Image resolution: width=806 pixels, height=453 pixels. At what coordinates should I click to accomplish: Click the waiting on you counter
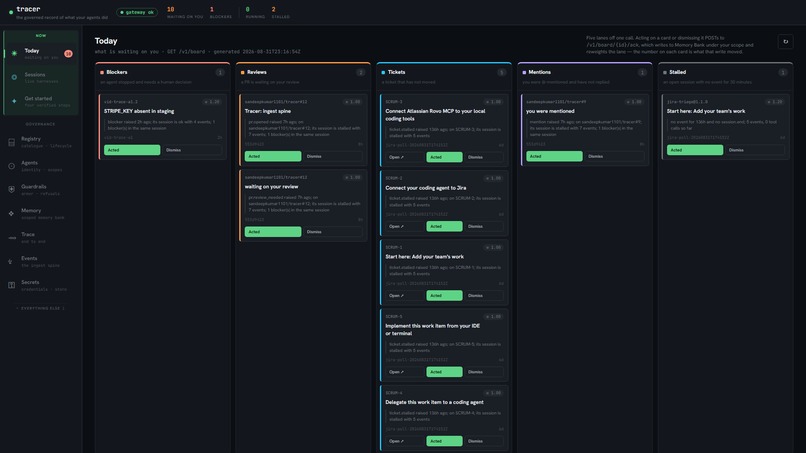[185, 13]
